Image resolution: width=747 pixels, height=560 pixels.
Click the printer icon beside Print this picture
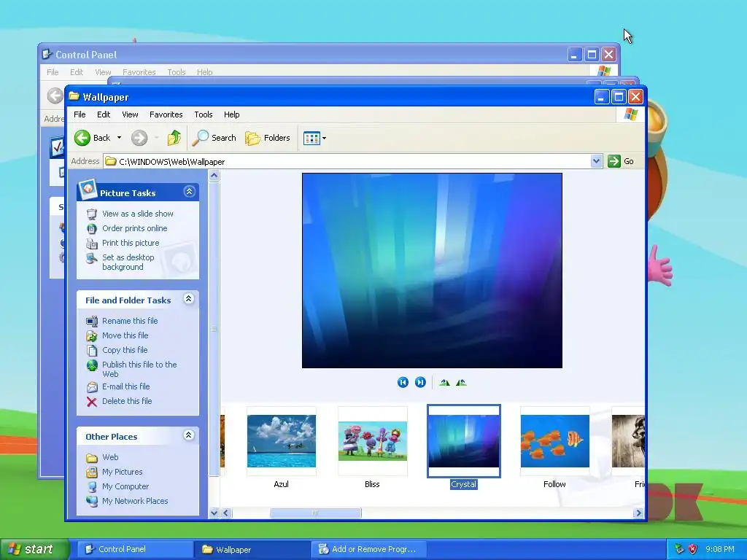tap(91, 244)
